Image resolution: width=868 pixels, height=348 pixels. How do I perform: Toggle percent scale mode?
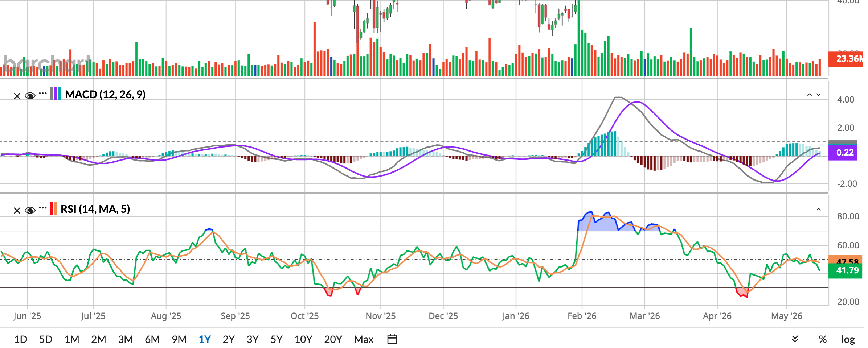(823, 340)
